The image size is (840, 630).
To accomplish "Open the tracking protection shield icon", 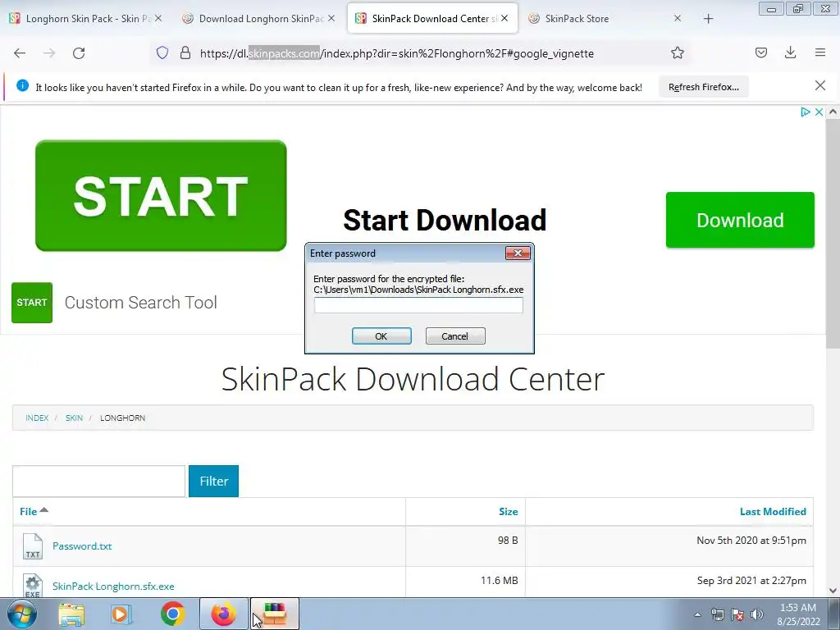I will point(162,52).
